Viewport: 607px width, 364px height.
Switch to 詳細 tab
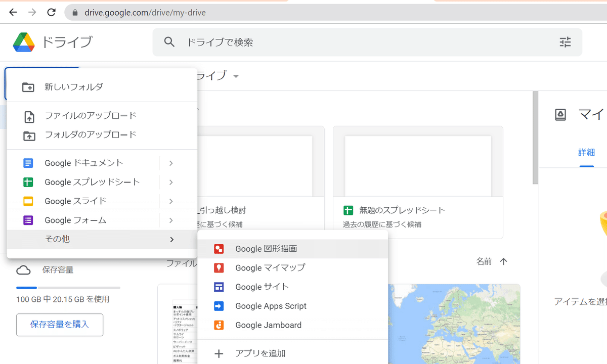tap(587, 153)
